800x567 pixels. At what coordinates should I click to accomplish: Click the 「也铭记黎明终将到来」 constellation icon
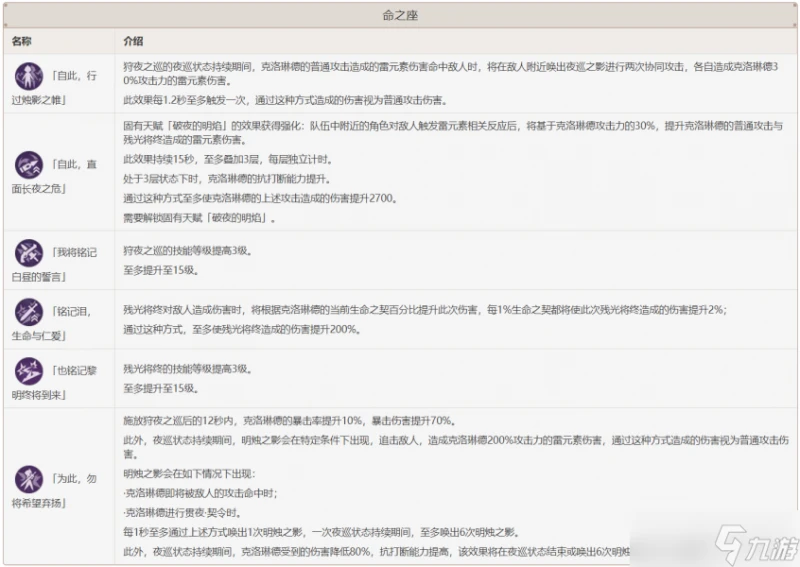point(29,371)
